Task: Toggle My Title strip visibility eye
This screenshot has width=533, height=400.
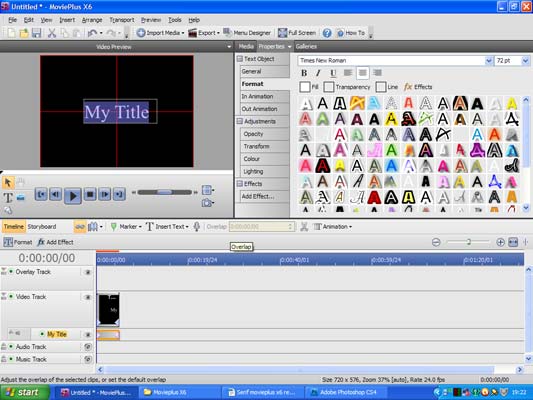Action: click(x=88, y=334)
